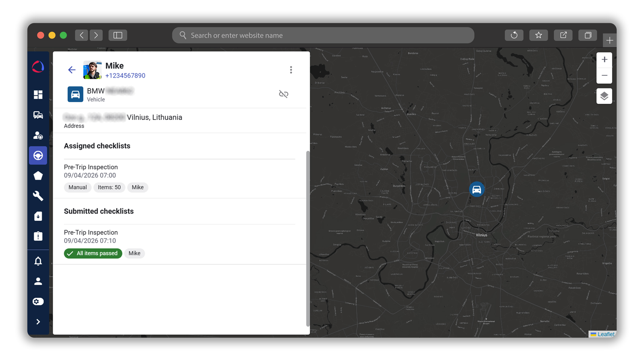Click the vehicle marker on the map
Viewport: 644px width, 364px height.
coord(477,189)
